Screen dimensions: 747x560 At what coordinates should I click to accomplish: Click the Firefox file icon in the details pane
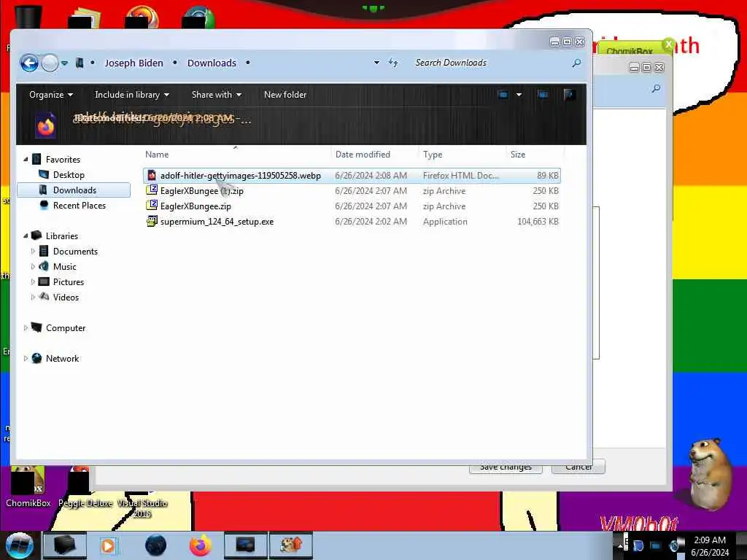46,125
